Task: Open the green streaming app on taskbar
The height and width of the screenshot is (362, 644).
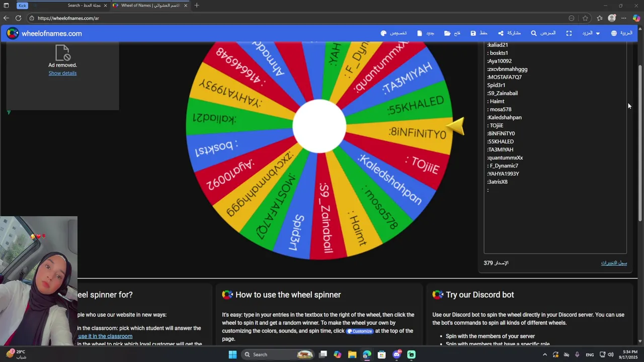Action: tap(411, 354)
